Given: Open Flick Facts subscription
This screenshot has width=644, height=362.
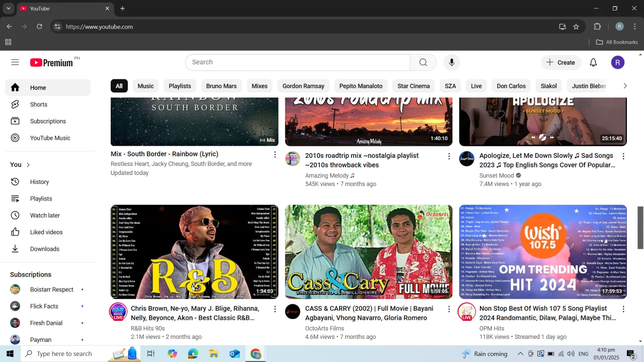Looking at the screenshot, I should (x=48, y=306).
